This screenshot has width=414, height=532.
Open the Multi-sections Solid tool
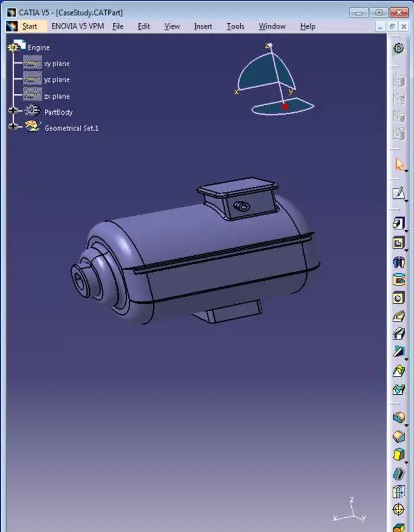click(x=399, y=371)
